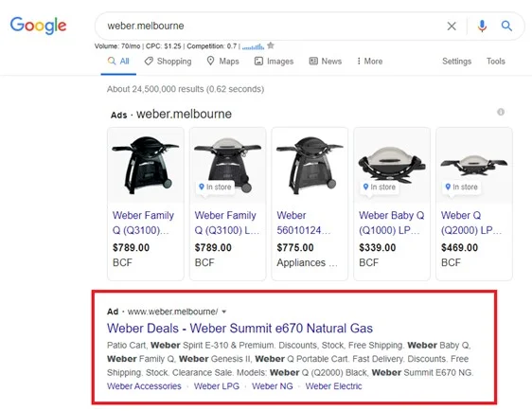Click the Google logo
This screenshot has height=411, width=532.
39,26
